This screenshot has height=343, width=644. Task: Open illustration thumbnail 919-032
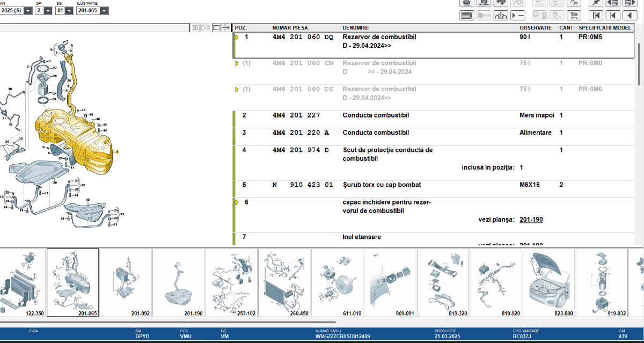click(601, 282)
